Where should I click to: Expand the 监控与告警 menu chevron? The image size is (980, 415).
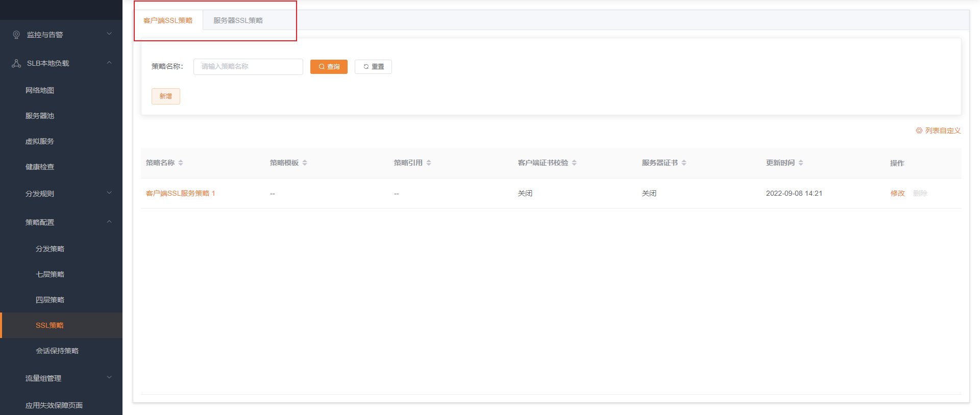[109, 34]
